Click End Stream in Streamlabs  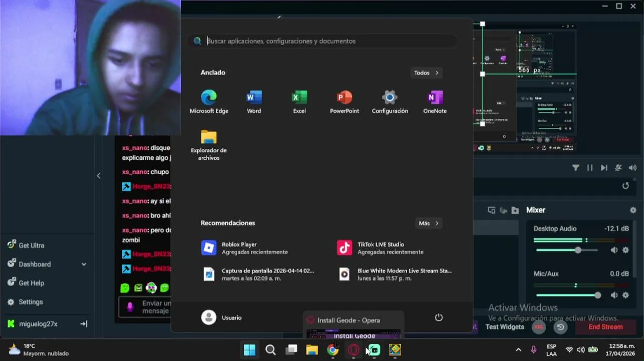(605, 327)
